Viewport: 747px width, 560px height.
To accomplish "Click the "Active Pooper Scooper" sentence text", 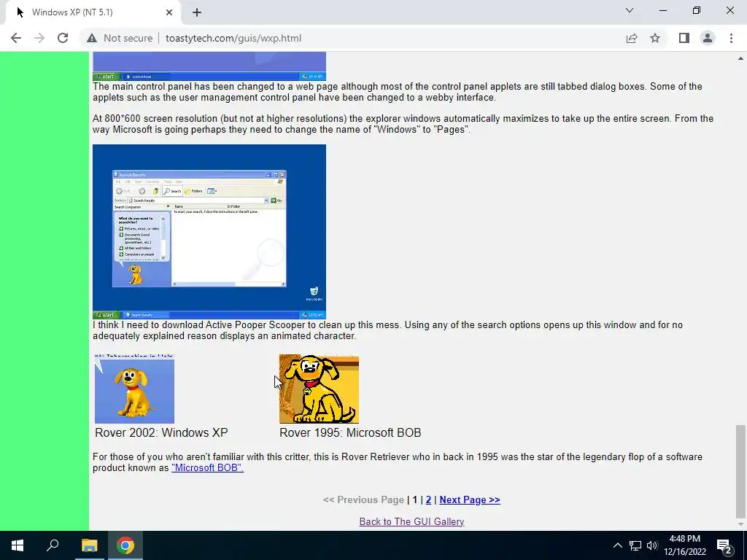I will (x=387, y=330).
